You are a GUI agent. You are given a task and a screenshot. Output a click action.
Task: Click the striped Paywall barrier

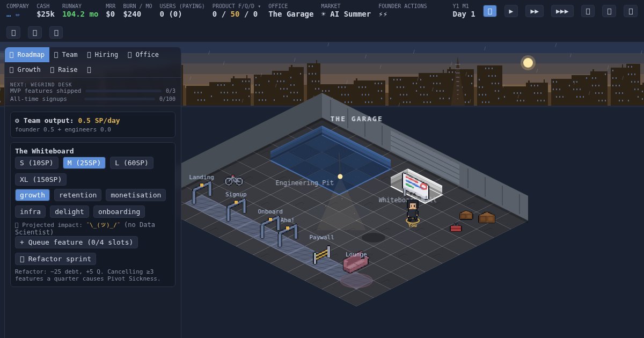click(x=321, y=255)
